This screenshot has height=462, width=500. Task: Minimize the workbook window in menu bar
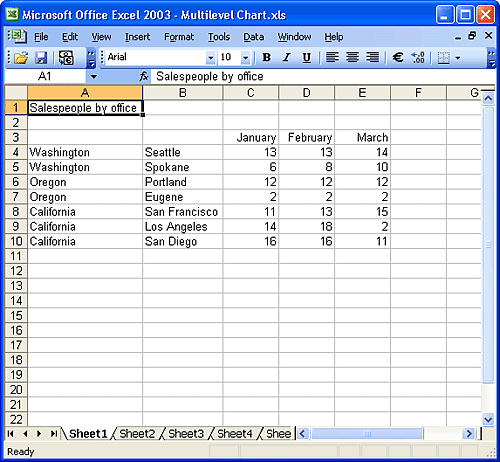(x=458, y=37)
